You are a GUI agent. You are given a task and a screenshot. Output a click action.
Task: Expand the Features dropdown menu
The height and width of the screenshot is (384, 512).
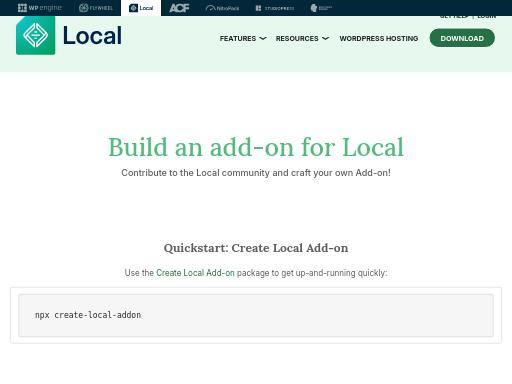click(243, 38)
